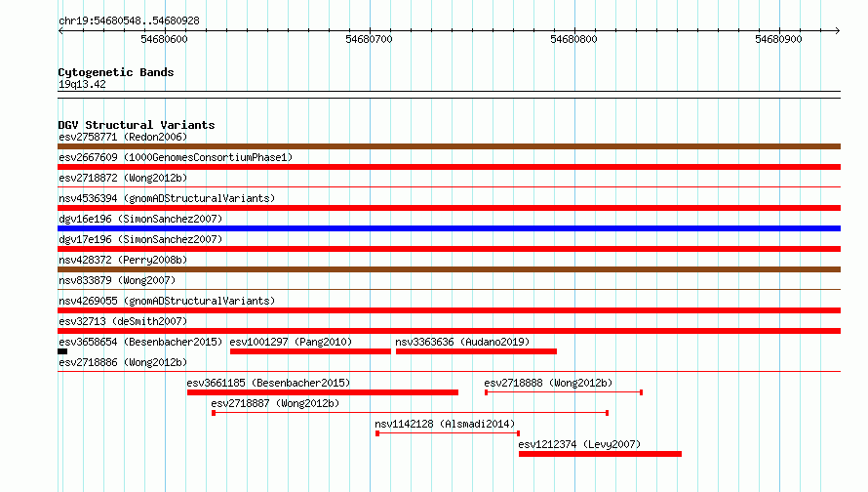Select the brown bar under nsv428372
Image resolution: width=868 pixels, height=492 pixels.
(449, 269)
